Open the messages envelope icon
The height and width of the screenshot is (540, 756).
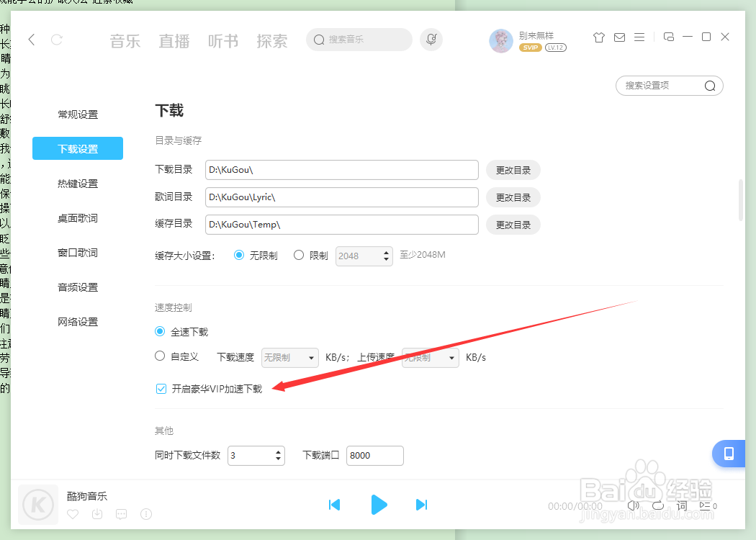[619, 37]
